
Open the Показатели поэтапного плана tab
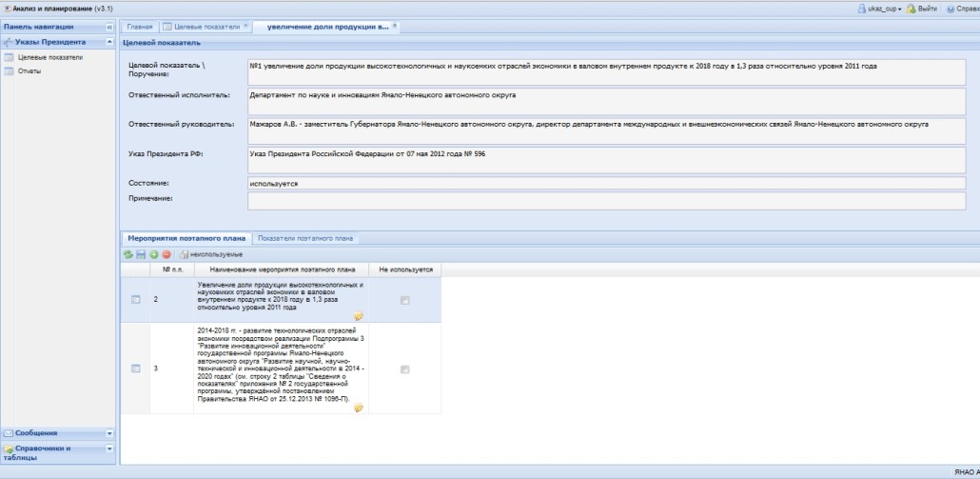[305, 238]
